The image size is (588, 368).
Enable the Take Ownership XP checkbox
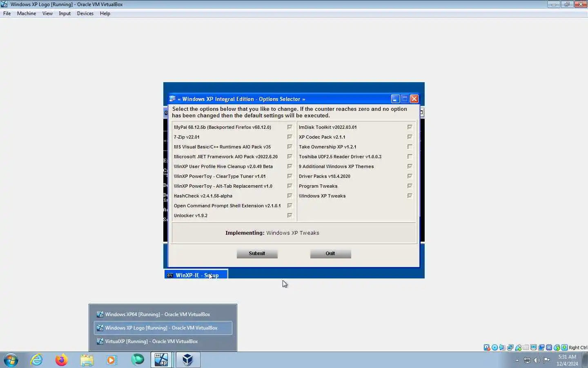410,147
